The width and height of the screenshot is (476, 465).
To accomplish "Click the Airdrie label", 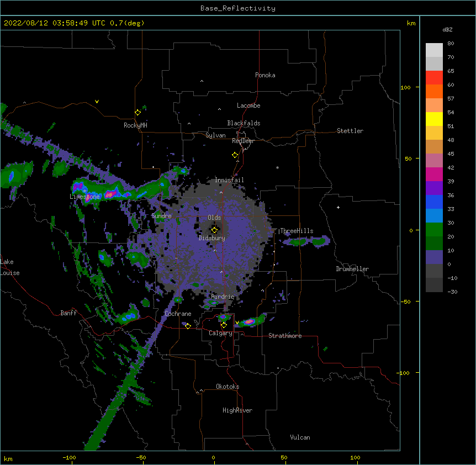I will point(223,297).
